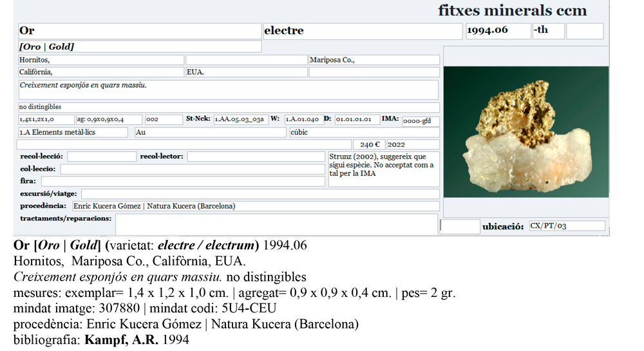Image resolution: width=644 pixels, height=351 pixels.
Task: Click the crystal system field 'cúbic'
Action: click(x=364, y=133)
